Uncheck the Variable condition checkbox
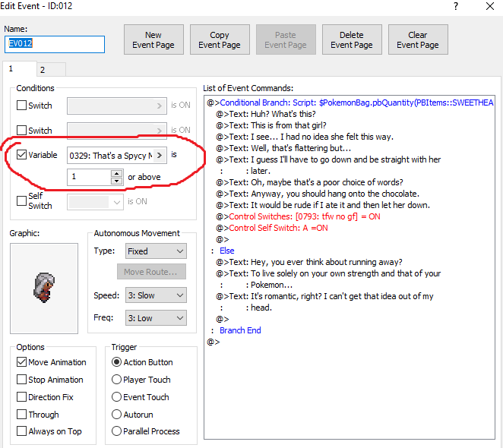Viewport: 503px width, 448px height. coord(22,156)
